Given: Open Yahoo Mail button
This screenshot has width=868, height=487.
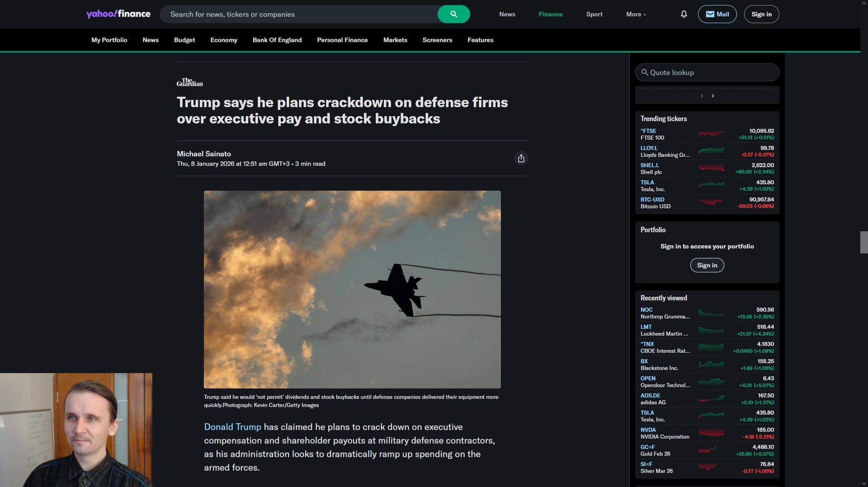Looking at the screenshot, I should [x=717, y=14].
